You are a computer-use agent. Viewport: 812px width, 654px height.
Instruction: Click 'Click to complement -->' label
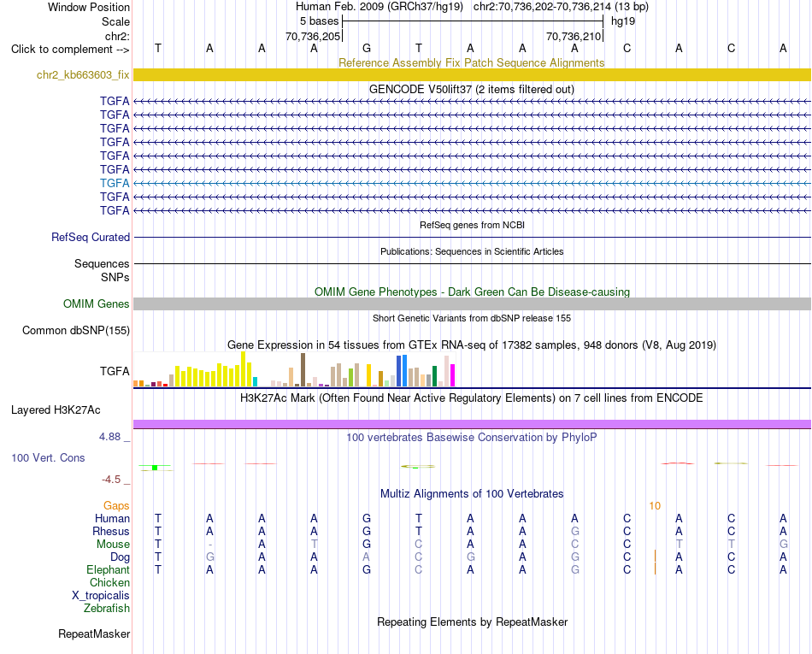coord(70,50)
